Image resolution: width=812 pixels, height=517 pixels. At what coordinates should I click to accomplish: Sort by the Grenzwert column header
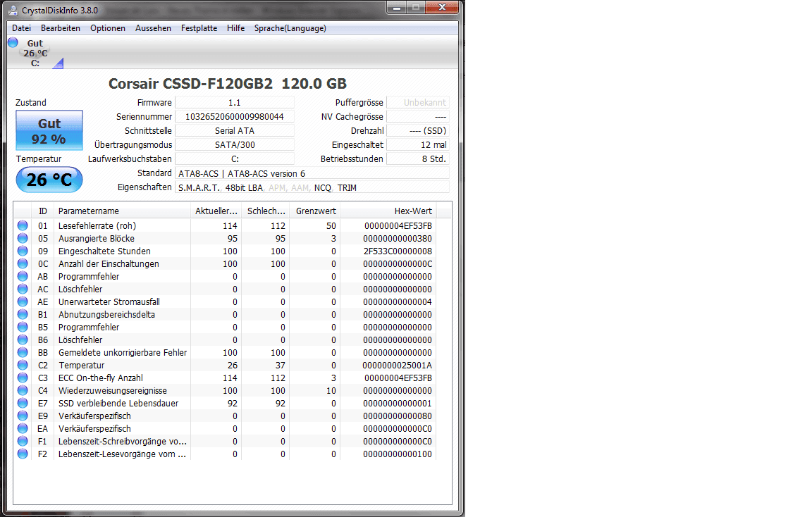(315, 211)
